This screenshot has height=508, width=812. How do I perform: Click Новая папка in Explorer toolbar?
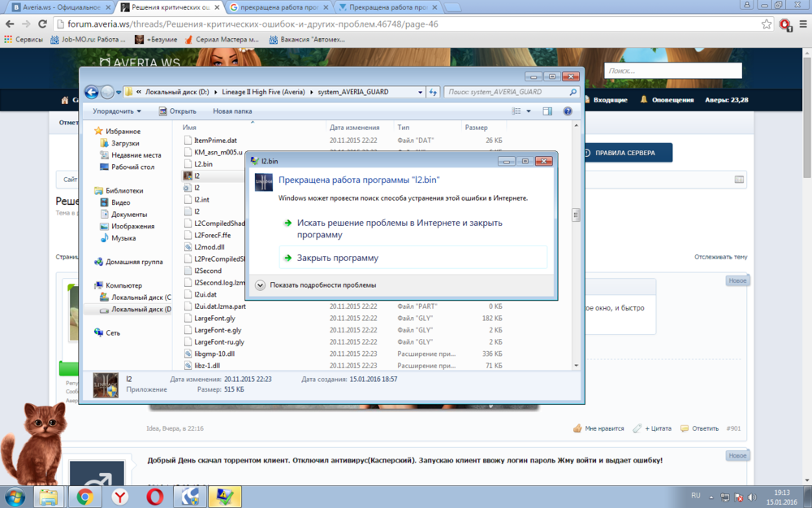pos(232,111)
